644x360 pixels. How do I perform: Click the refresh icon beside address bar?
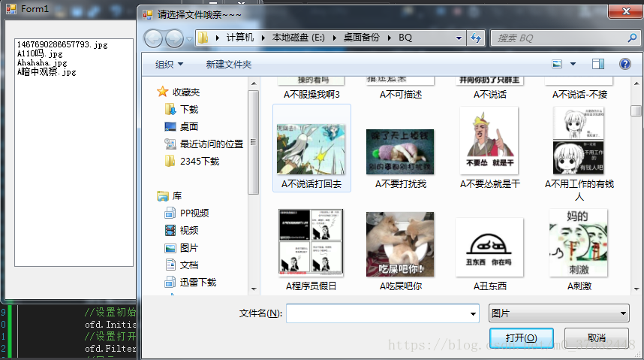click(476, 38)
